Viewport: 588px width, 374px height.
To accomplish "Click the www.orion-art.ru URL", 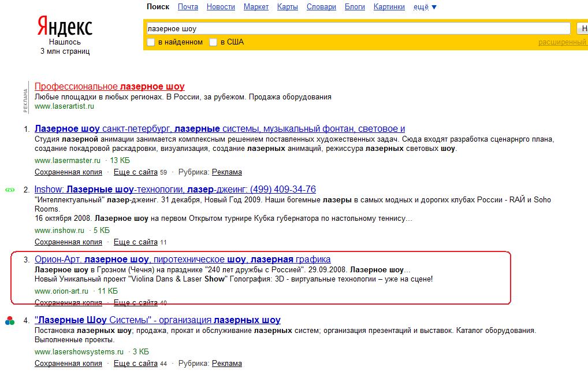I will pyautogui.click(x=61, y=291).
